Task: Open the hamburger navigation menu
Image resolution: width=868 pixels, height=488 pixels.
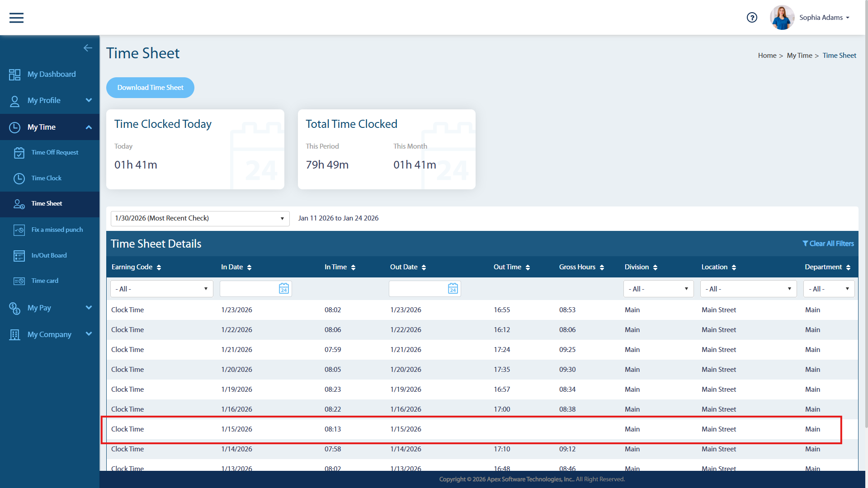Action: (16, 18)
